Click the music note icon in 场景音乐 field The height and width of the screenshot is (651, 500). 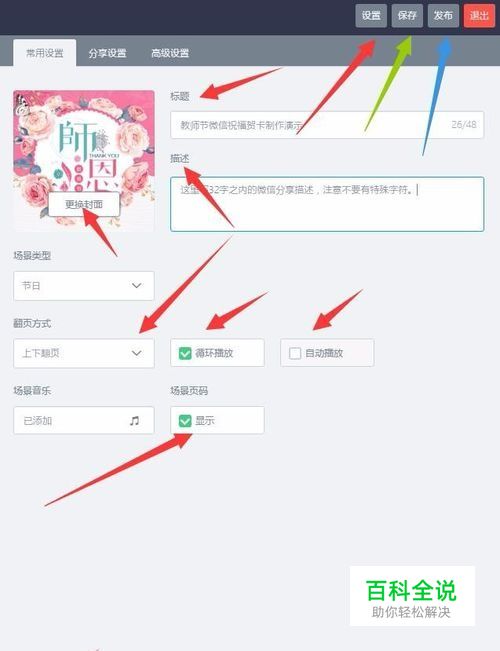pyautogui.click(x=134, y=421)
